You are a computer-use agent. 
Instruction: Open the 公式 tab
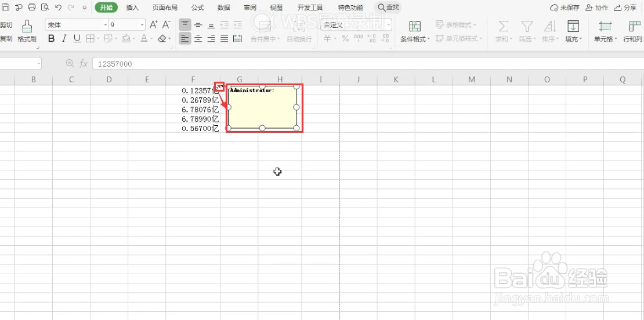coord(198,8)
